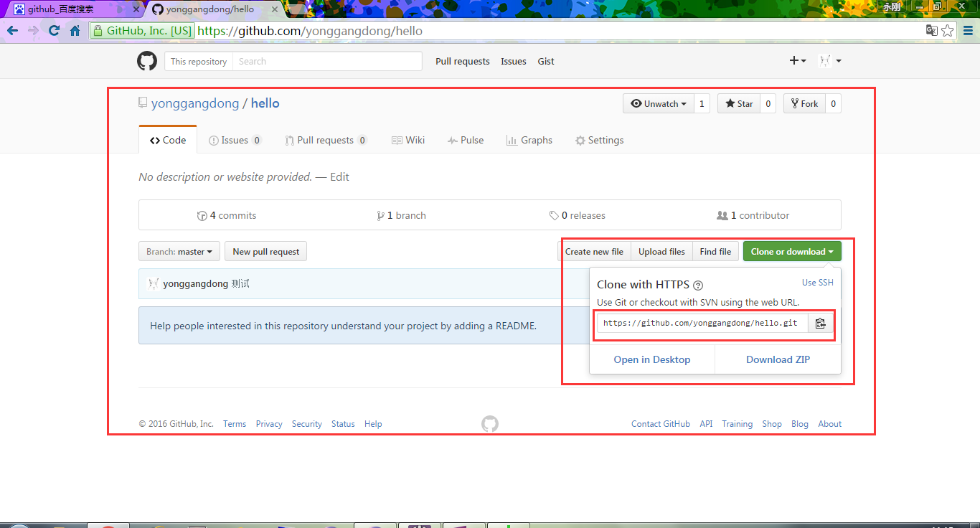Open the Wiki tab
Image resolution: width=980 pixels, height=528 pixels.
pyautogui.click(x=407, y=140)
